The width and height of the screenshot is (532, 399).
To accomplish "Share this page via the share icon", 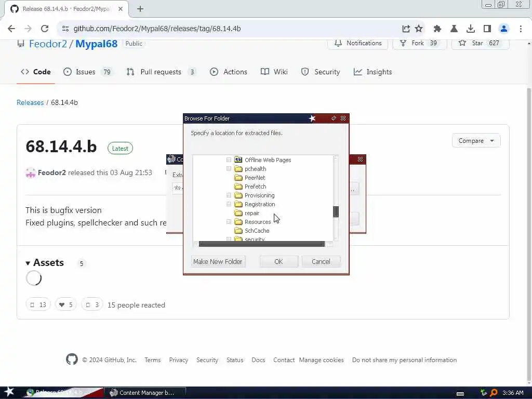I will pyautogui.click(x=406, y=29).
